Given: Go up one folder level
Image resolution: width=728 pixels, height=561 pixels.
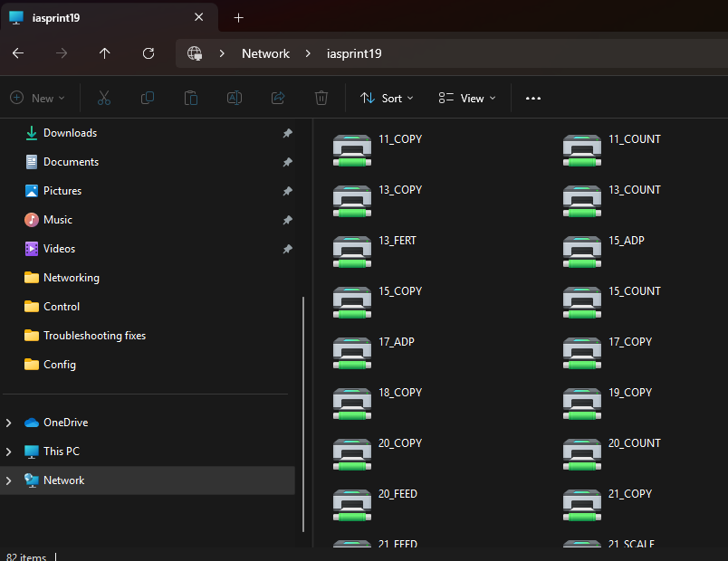Looking at the screenshot, I should (x=104, y=53).
